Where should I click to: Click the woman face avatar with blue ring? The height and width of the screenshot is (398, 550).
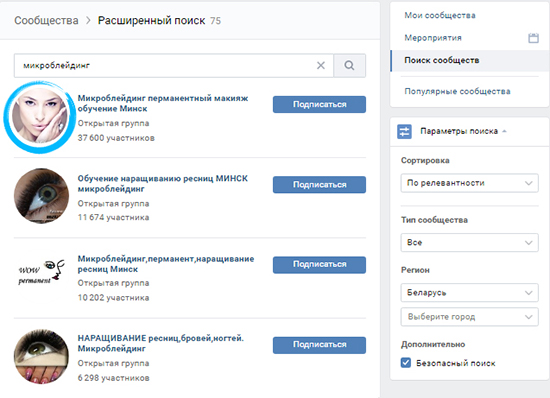click(40, 117)
